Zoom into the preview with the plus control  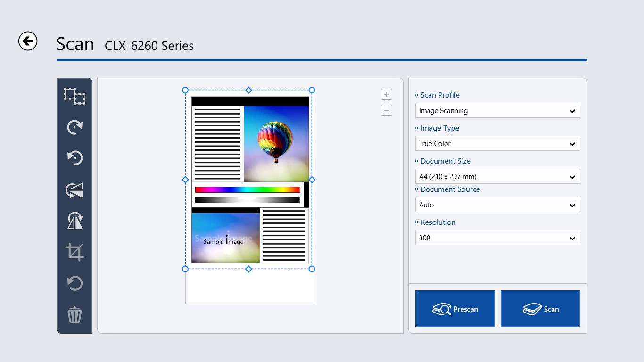coord(386,94)
